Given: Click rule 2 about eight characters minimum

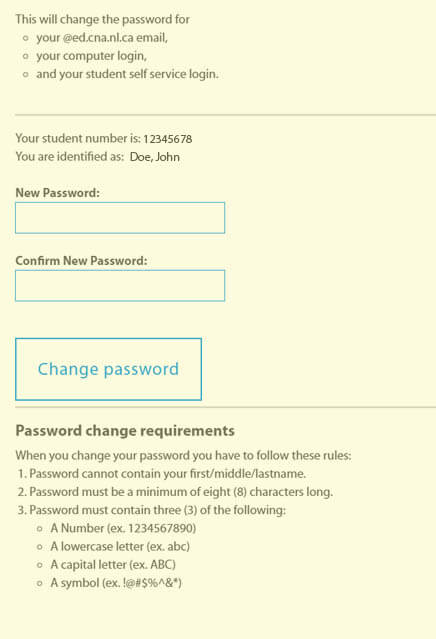Looking at the screenshot, I should (x=175, y=492).
